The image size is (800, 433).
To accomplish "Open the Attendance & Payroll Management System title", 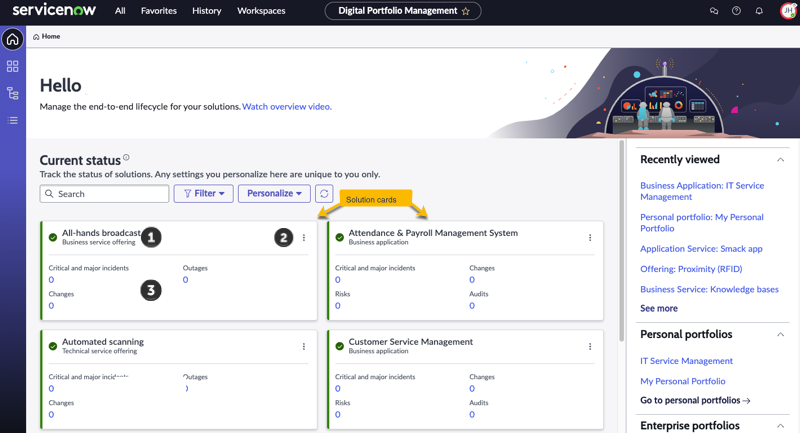I will tap(433, 233).
